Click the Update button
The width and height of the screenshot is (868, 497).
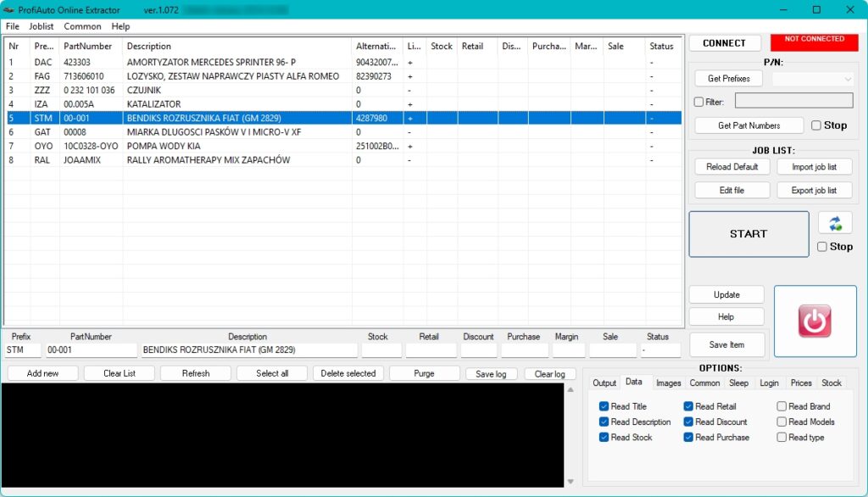726,295
